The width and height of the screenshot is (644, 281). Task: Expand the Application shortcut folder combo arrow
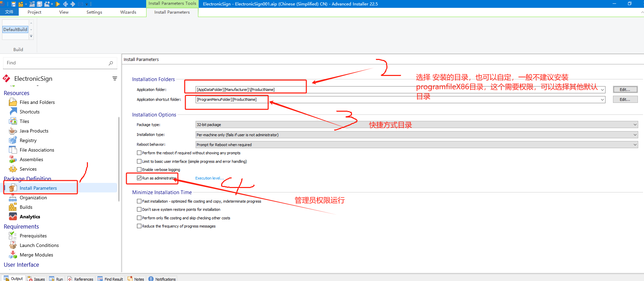coord(602,99)
